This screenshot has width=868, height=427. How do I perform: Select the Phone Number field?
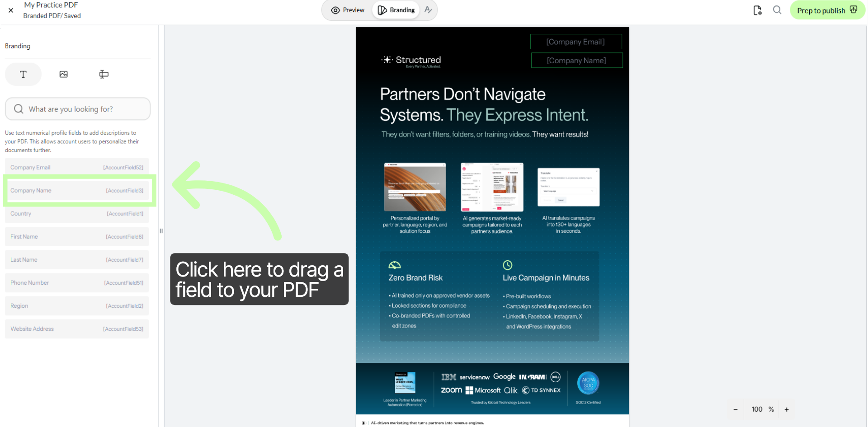77,282
